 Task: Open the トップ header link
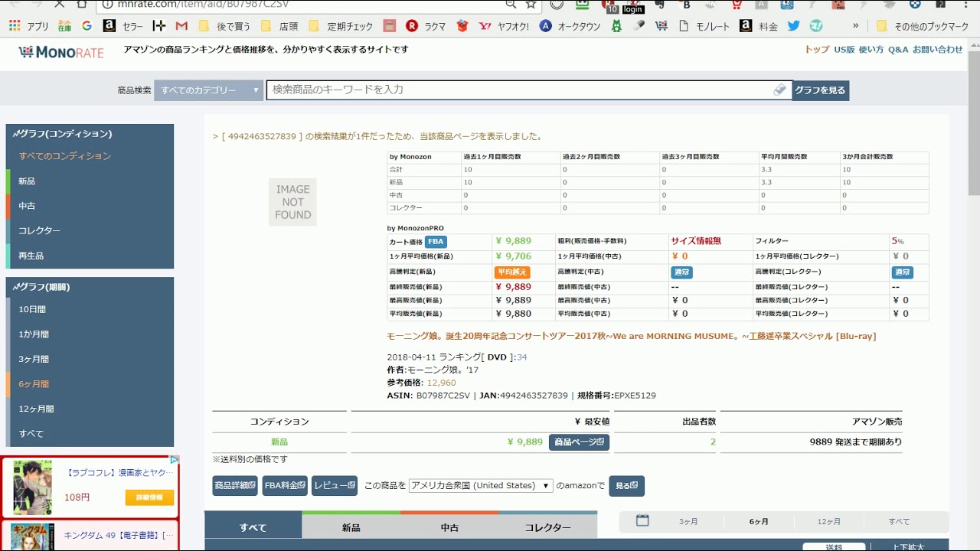pyautogui.click(x=817, y=49)
